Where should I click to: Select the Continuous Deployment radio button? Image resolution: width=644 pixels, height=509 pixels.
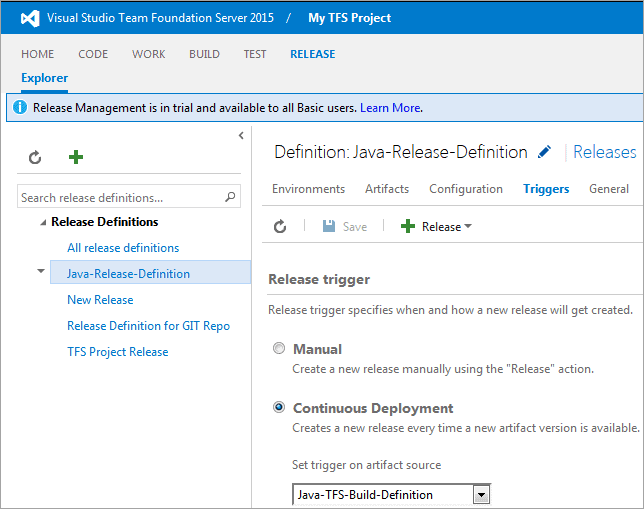tap(279, 408)
